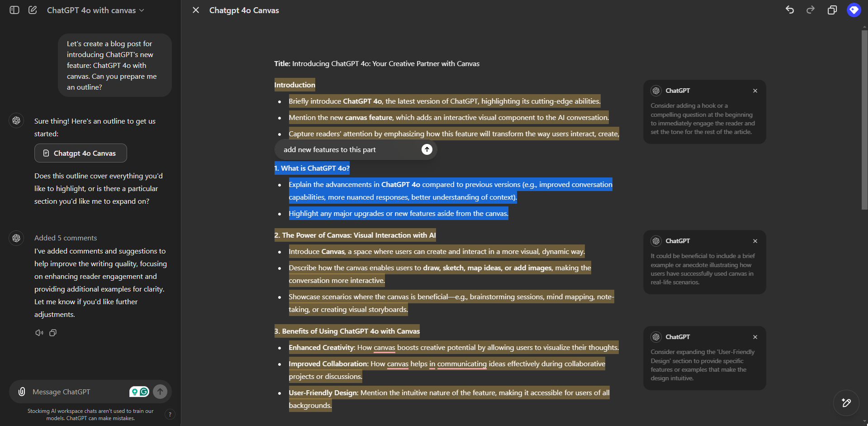
Task: Select the anecdote suggestion comment card
Action: [704, 262]
